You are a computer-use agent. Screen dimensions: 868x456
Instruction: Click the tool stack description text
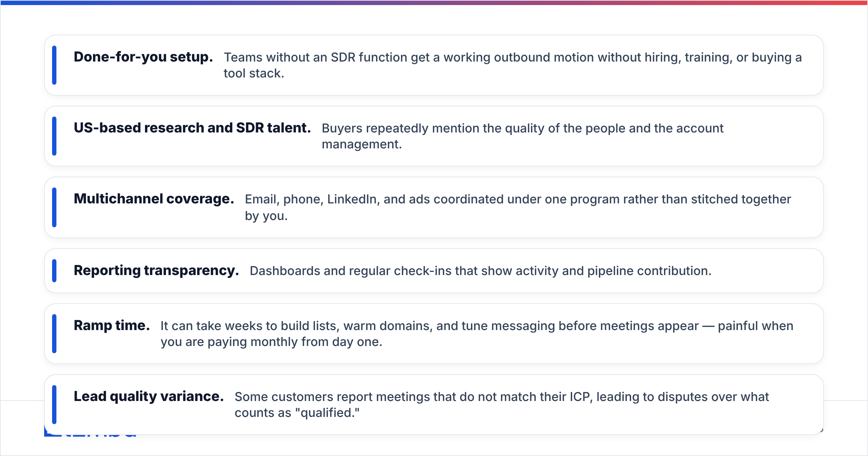[x=513, y=65]
